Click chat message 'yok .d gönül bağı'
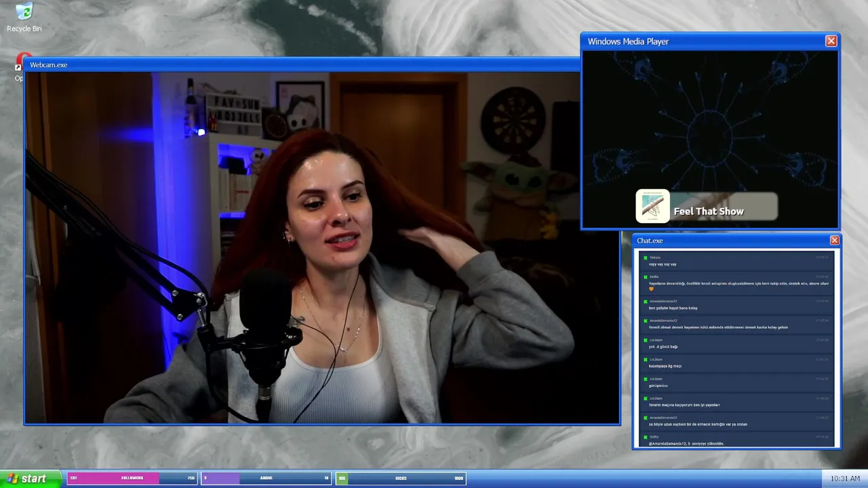Screen dimensions: 868x488 [663, 346]
